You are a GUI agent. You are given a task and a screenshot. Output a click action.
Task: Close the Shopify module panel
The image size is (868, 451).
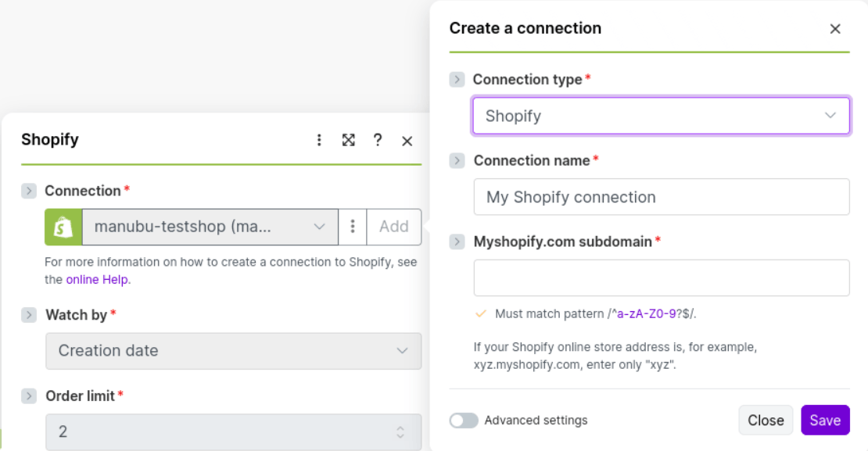click(407, 141)
